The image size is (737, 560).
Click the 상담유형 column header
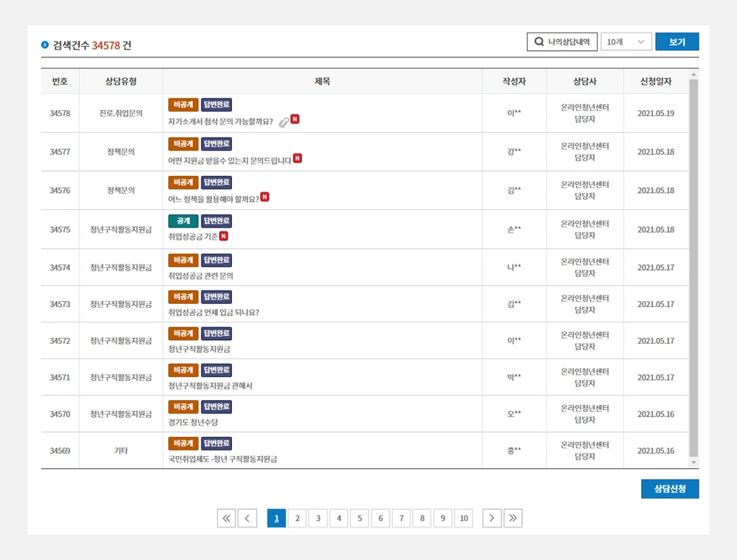[121, 81]
